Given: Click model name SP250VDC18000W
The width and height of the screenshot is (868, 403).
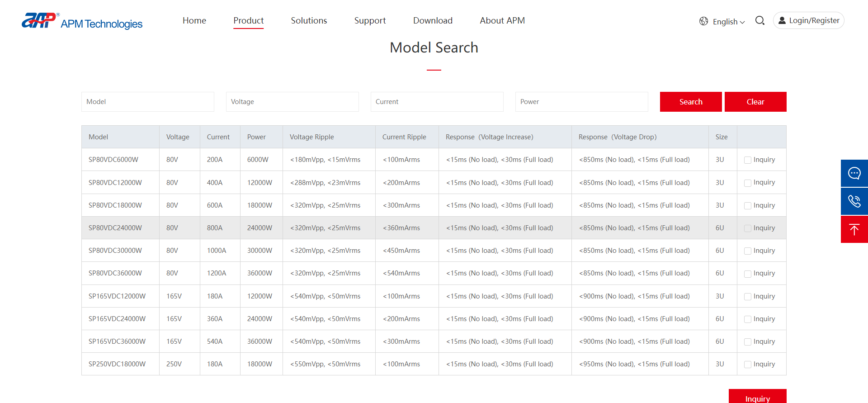Looking at the screenshot, I should coord(117,364).
